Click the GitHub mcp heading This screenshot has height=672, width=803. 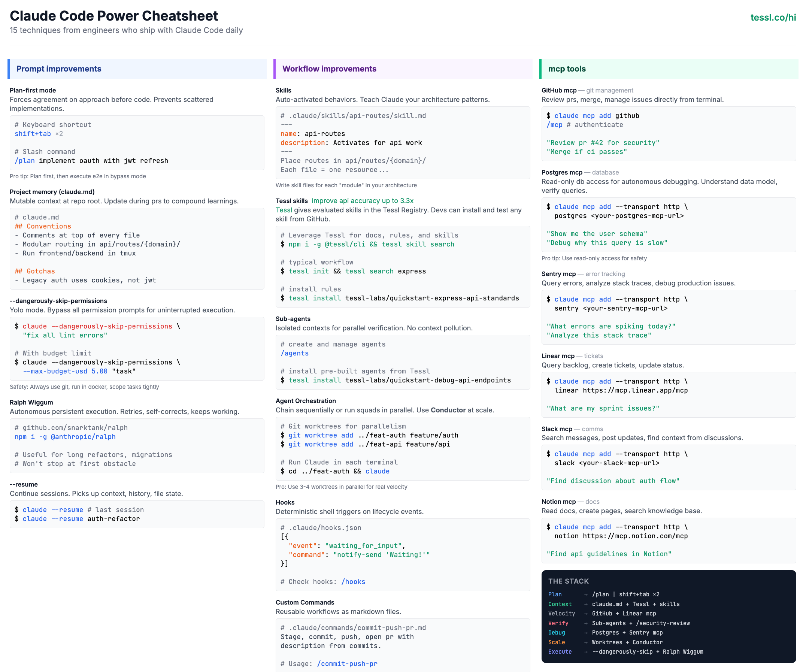coord(559,90)
